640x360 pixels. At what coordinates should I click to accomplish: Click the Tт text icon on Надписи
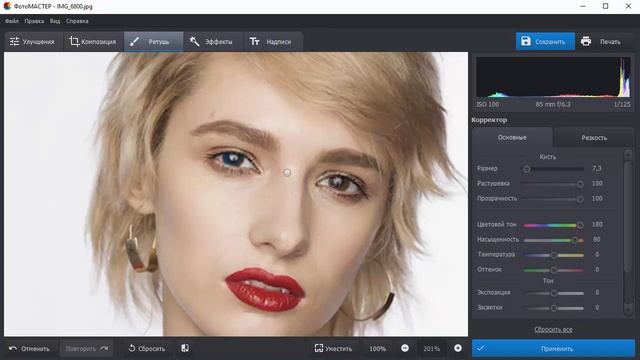[254, 42]
